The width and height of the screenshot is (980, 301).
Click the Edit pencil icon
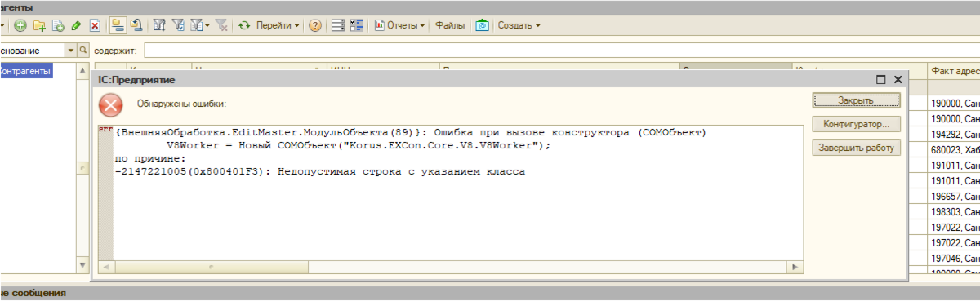[76, 25]
